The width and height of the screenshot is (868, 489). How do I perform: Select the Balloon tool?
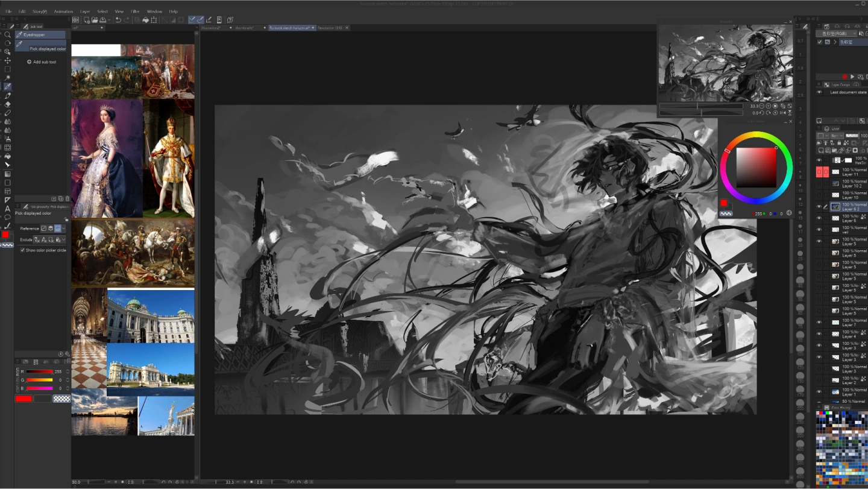pos(7,217)
